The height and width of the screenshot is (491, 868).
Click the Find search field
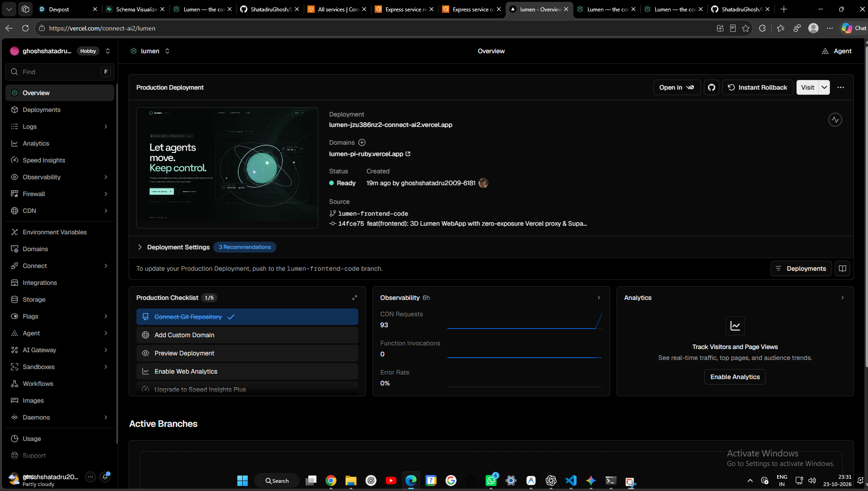point(60,72)
